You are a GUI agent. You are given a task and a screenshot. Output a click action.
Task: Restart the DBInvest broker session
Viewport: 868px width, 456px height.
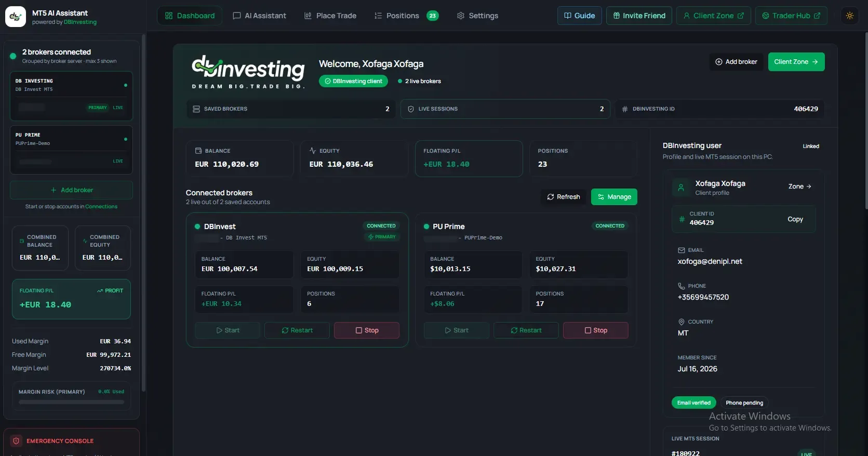point(297,330)
